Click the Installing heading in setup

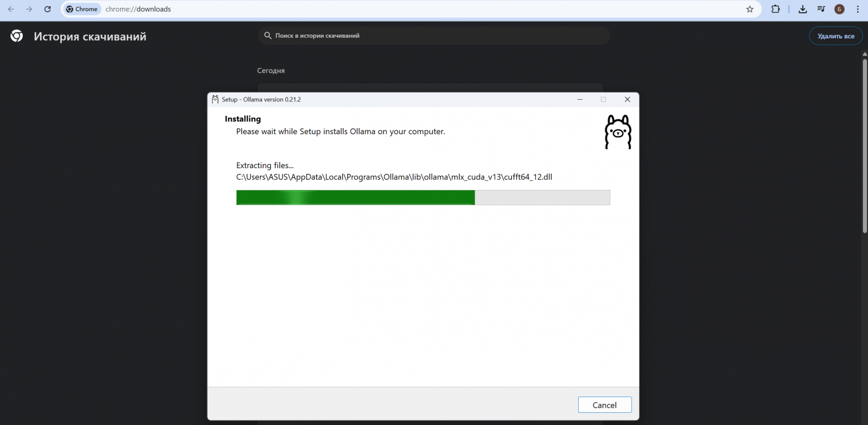point(243,119)
